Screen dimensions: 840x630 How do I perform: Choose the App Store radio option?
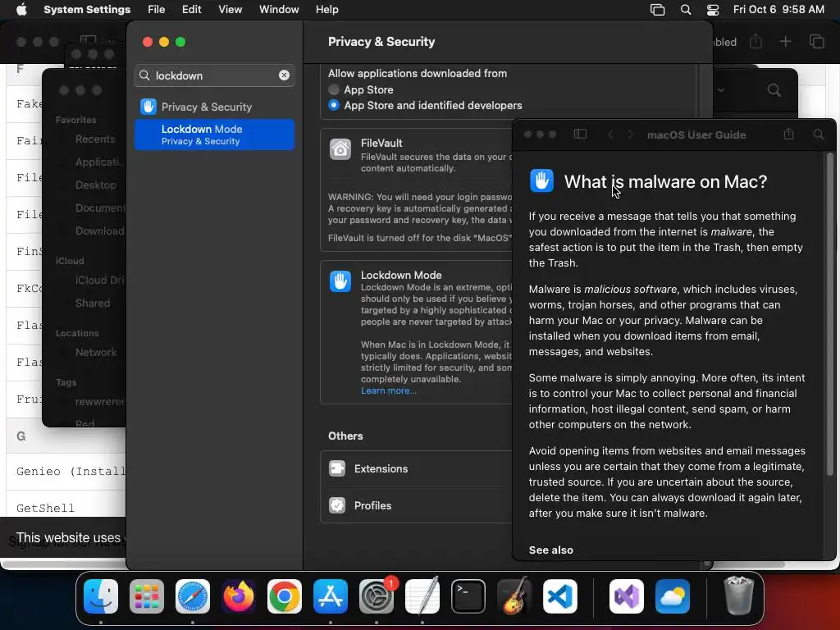pyautogui.click(x=334, y=89)
